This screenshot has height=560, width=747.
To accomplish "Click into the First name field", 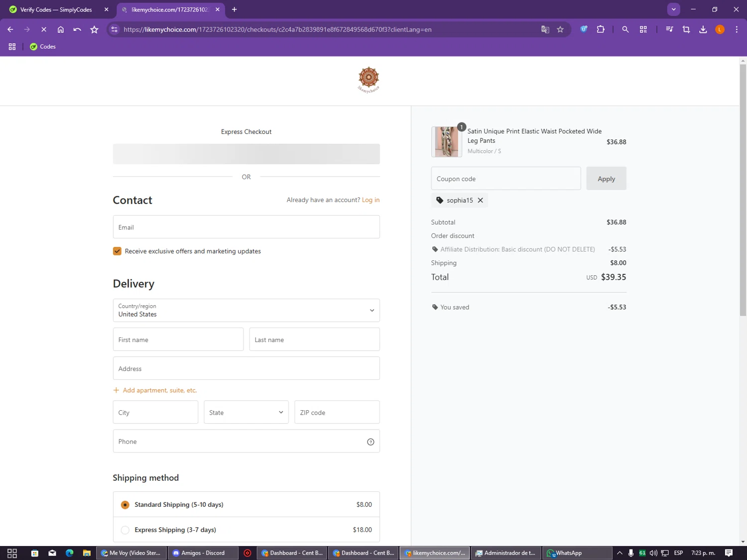I will (178, 339).
